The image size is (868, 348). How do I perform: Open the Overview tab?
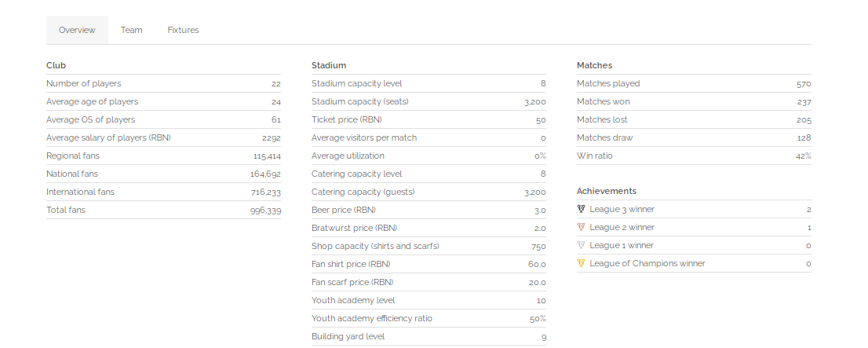(77, 30)
